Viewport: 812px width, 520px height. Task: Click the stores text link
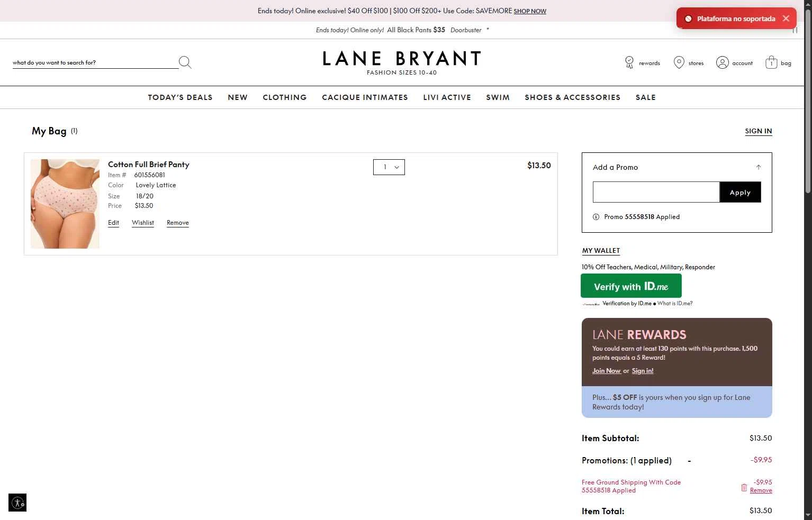point(696,63)
